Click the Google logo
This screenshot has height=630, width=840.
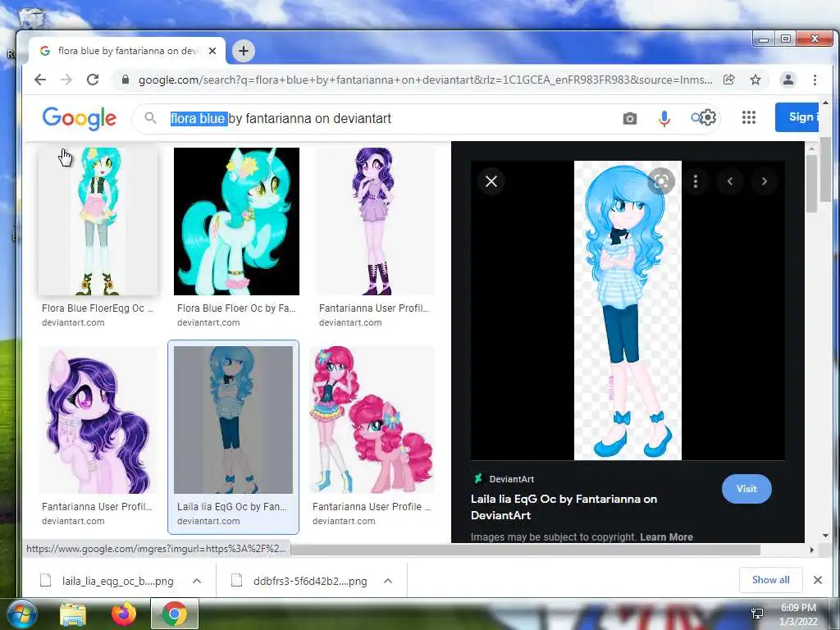pos(80,118)
